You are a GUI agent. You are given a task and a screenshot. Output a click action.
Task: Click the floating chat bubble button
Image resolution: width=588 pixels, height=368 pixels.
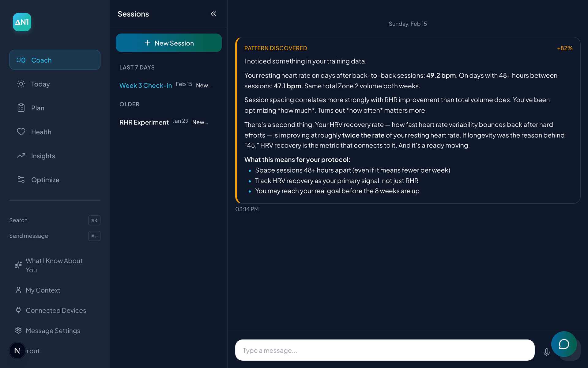tap(564, 344)
